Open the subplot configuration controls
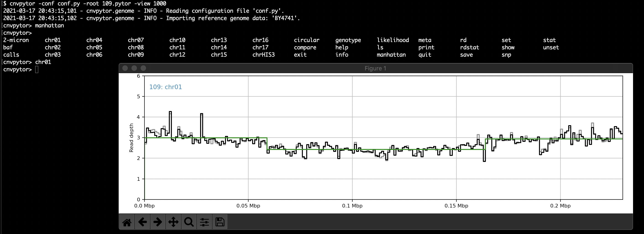The width and height of the screenshot is (644, 234). [x=204, y=222]
